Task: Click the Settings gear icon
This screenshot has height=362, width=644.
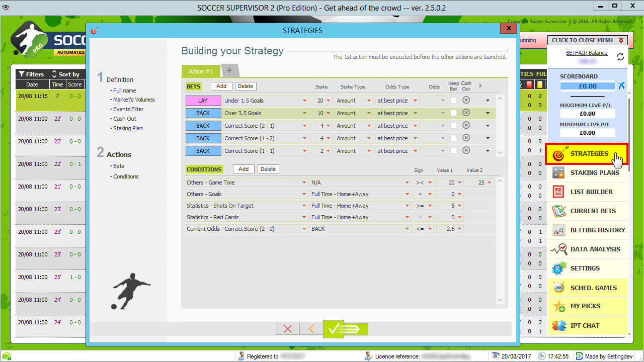Action: click(x=558, y=268)
